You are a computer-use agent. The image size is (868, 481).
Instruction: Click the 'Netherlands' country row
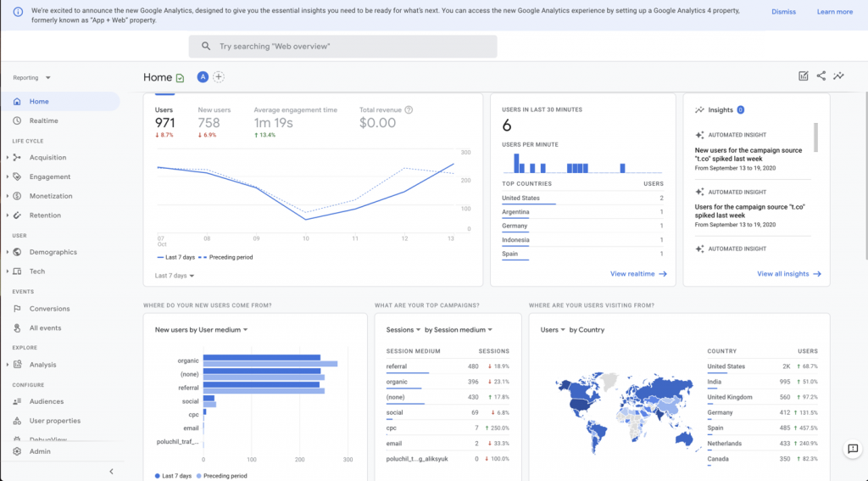762,444
